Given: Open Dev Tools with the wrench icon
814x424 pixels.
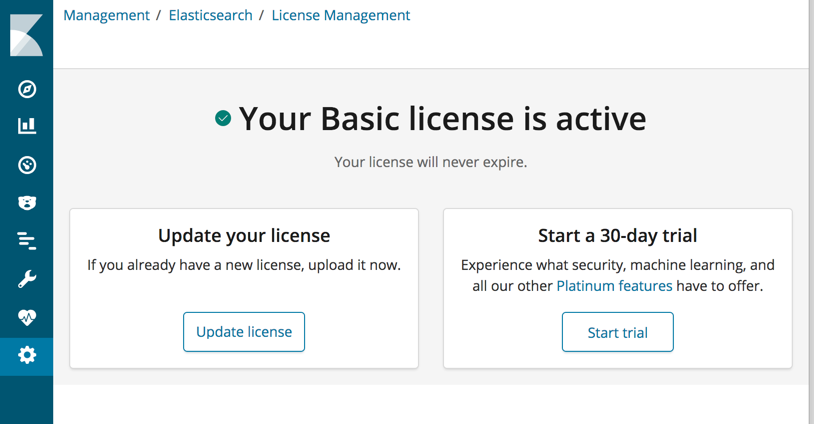Looking at the screenshot, I should (x=27, y=279).
